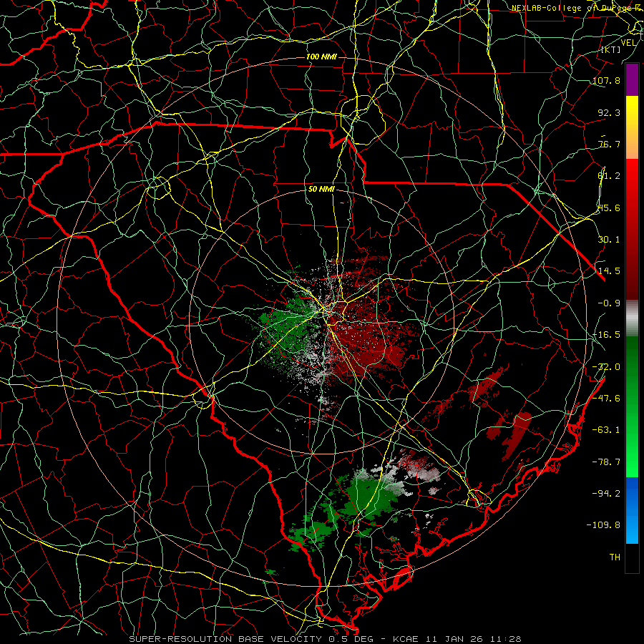Click the TH label on legend
644x644 pixels.
[x=615, y=557]
